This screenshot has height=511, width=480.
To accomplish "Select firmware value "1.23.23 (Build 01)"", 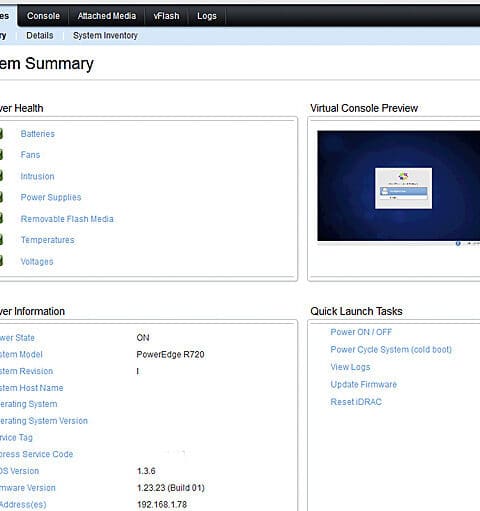I will click(171, 488).
